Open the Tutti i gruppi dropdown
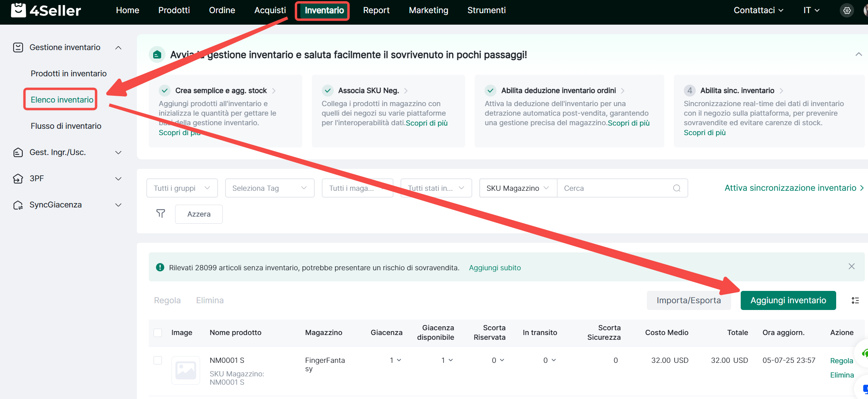The image size is (868, 399). coord(182,188)
